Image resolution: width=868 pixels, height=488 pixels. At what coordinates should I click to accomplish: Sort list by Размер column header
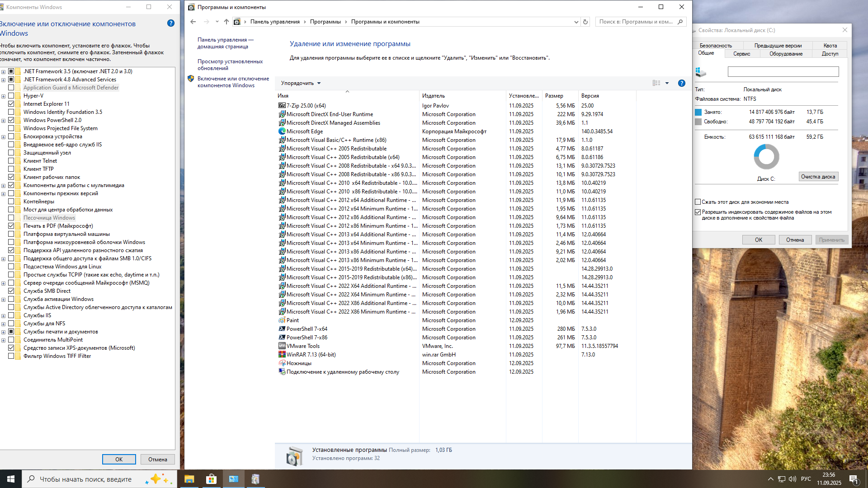coord(560,96)
